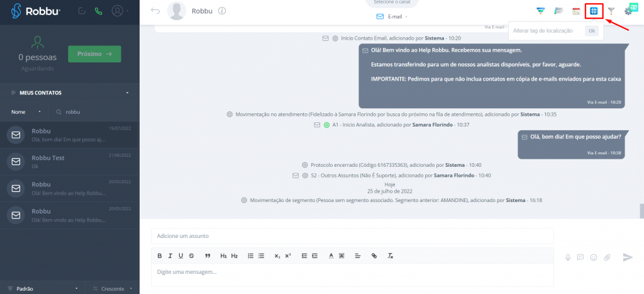This screenshot has height=294, width=644.
Task: Click the back arrow icon
Action: [x=155, y=11]
